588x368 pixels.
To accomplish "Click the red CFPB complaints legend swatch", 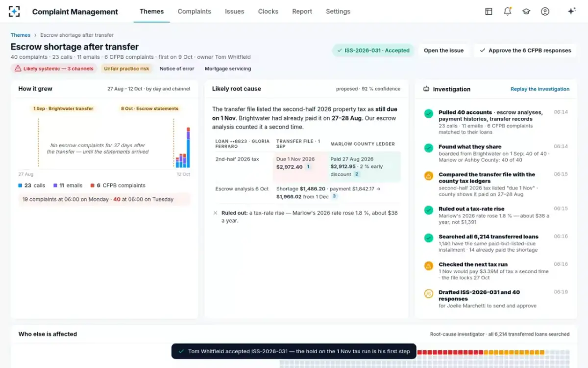I will [x=92, y=185].
